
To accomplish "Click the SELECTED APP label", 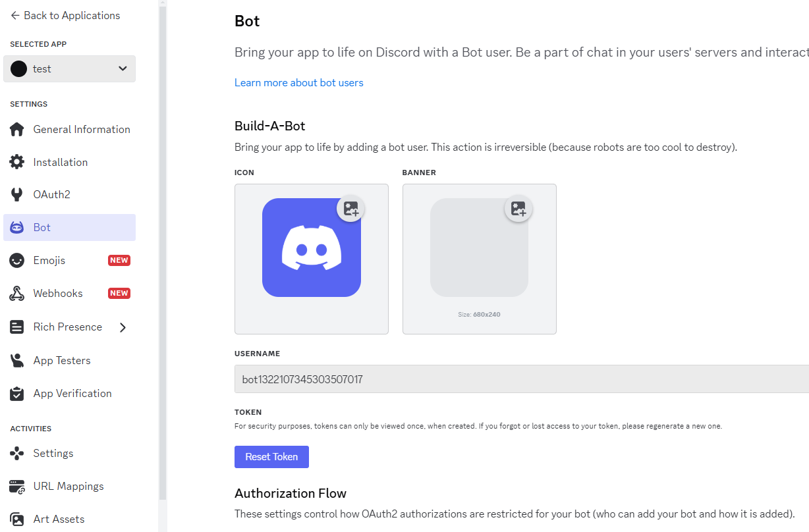I will coord(38,44).
